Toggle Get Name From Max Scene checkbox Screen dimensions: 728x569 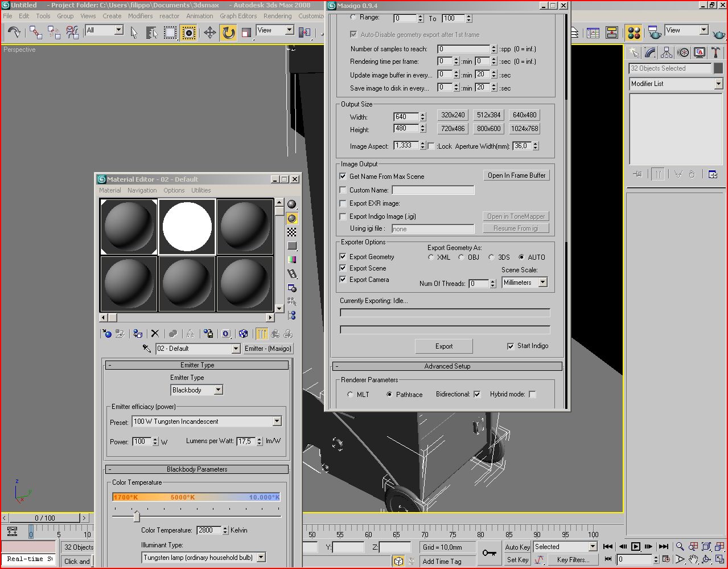coord(343,177)
